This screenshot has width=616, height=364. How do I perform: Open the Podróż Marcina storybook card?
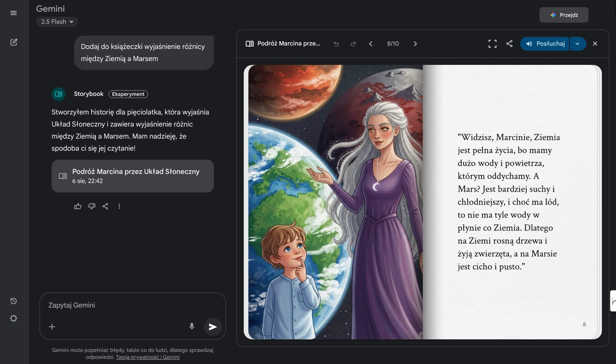pos(133,176)
